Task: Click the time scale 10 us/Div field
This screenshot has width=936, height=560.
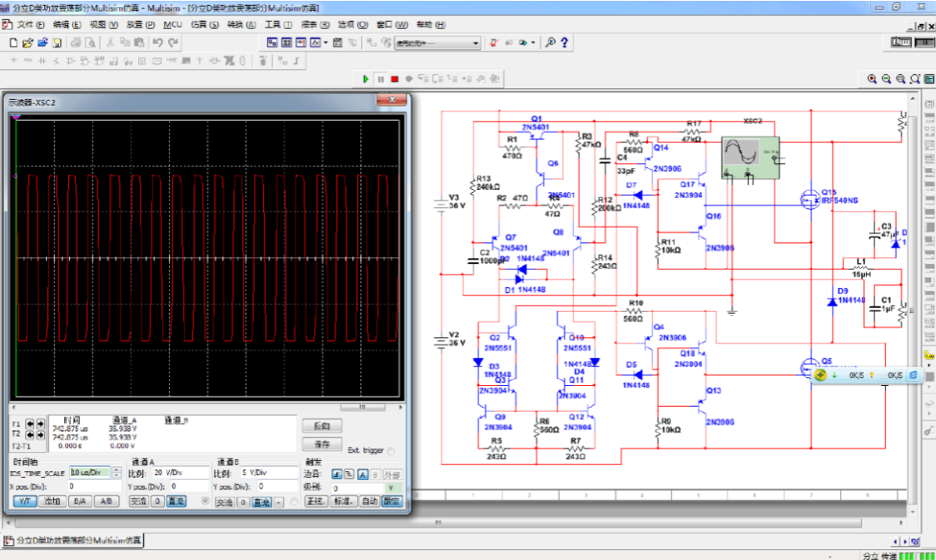Action: coord(90,473)
